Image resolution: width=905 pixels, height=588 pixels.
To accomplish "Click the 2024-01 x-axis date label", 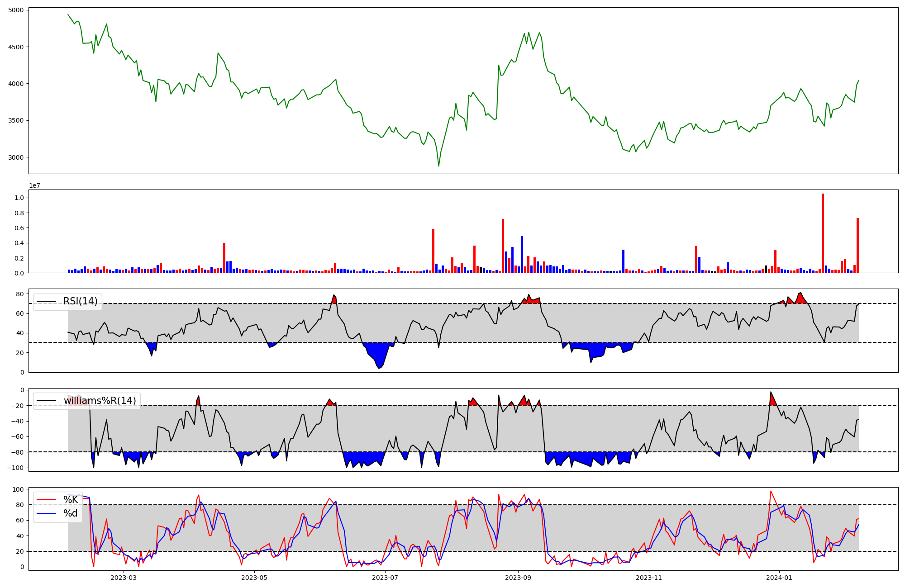I will 780,578.
